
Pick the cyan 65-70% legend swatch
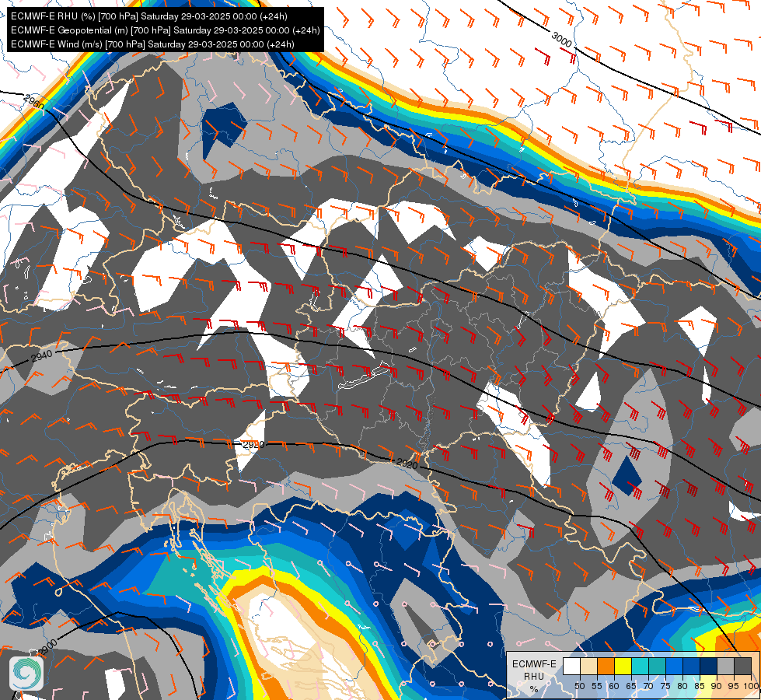pos(640,666)
